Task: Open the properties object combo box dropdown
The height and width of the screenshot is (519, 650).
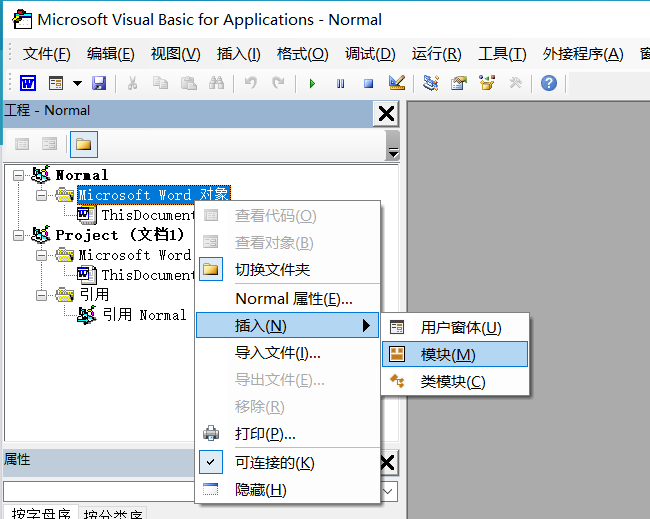Action: [x=388, y=492]
